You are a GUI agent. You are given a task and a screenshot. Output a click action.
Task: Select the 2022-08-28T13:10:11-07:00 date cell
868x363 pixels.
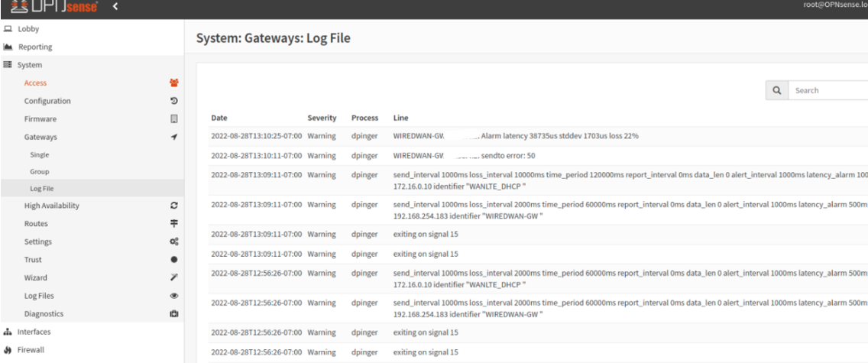coord(256,155)
